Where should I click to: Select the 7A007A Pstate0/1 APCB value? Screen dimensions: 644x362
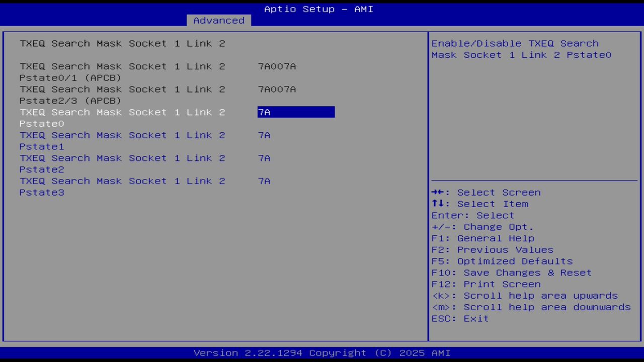click(x=277, y=66)
